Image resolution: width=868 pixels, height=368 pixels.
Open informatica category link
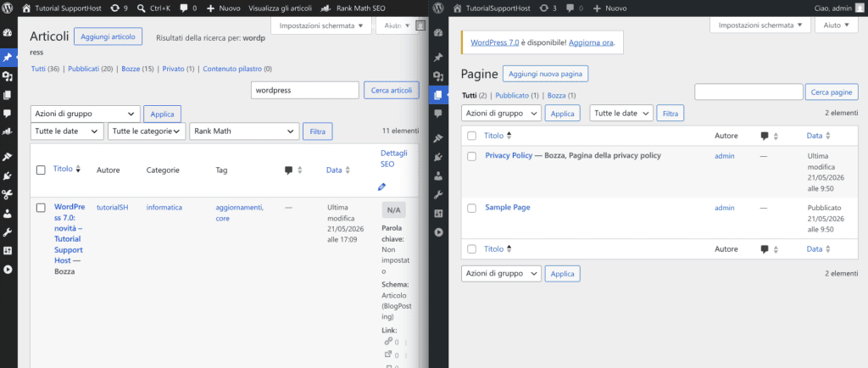click(164, 208)
